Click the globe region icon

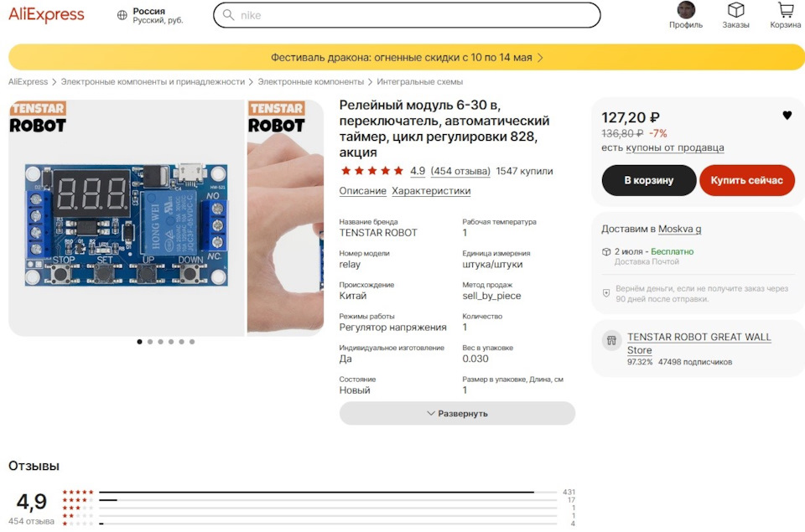(x=122, y=15)
